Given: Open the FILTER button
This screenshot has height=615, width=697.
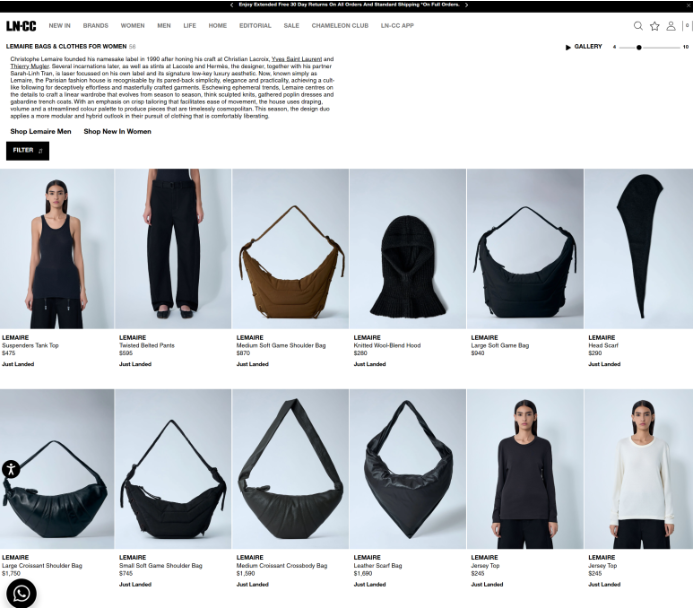Looking at the screenshot, I should point(28,151).
